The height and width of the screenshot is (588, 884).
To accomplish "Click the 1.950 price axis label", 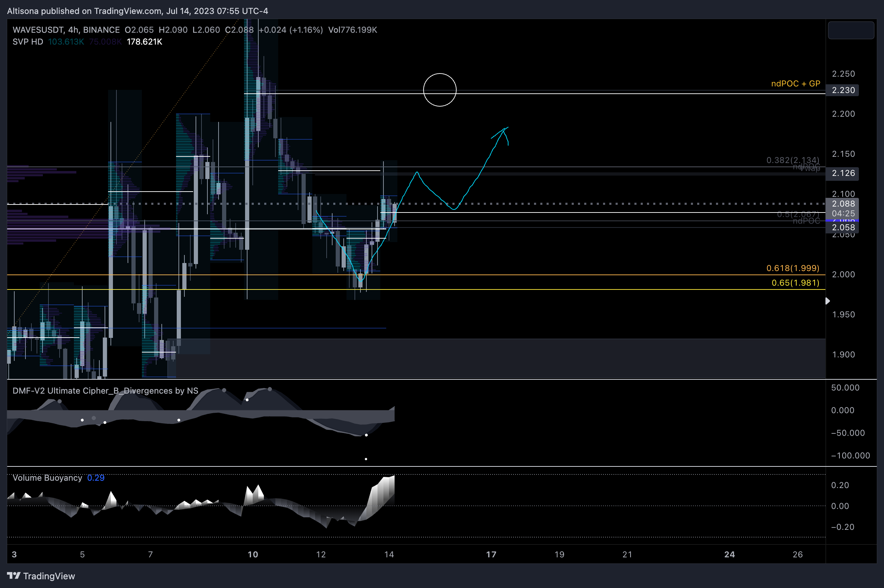I will [x=844, y=315].
